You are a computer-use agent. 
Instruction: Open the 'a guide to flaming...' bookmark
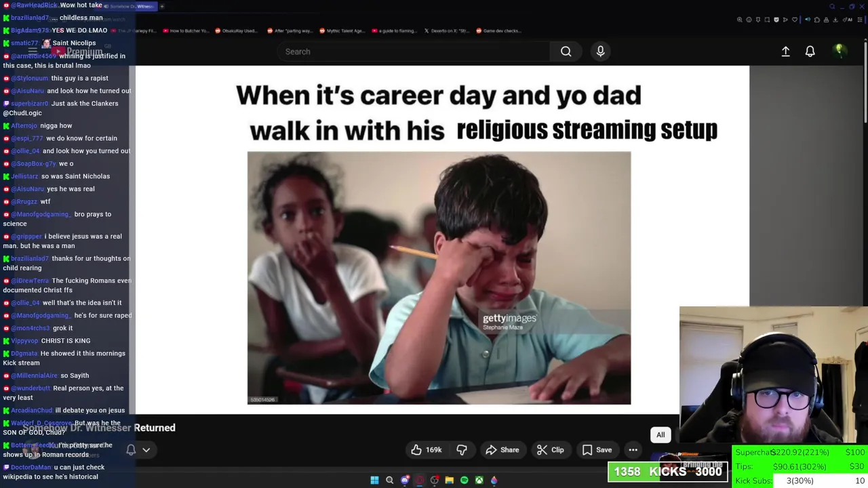(x=393, y=30)
